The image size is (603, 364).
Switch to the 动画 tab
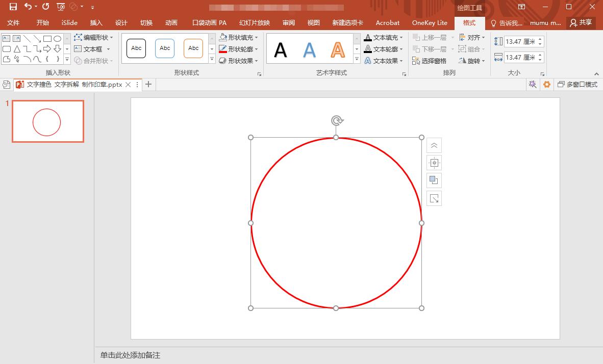point(171,23)
